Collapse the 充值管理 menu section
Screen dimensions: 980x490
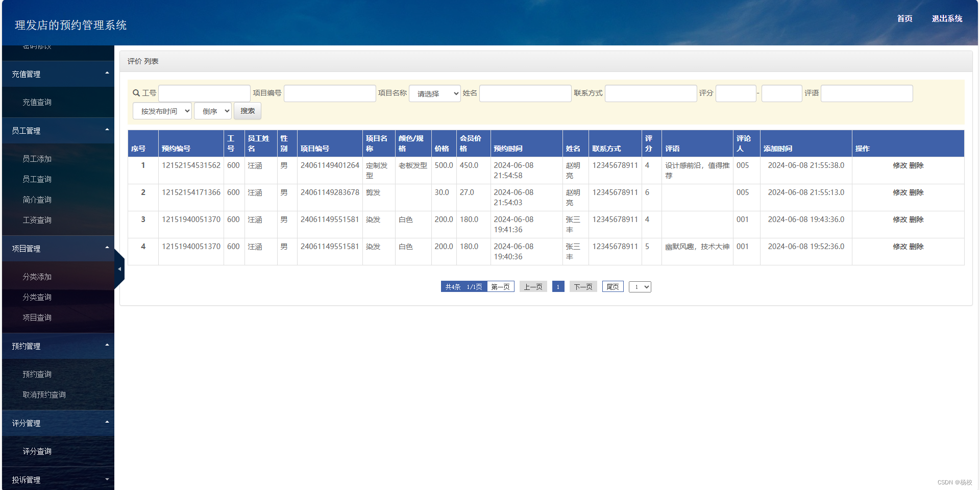58,74
